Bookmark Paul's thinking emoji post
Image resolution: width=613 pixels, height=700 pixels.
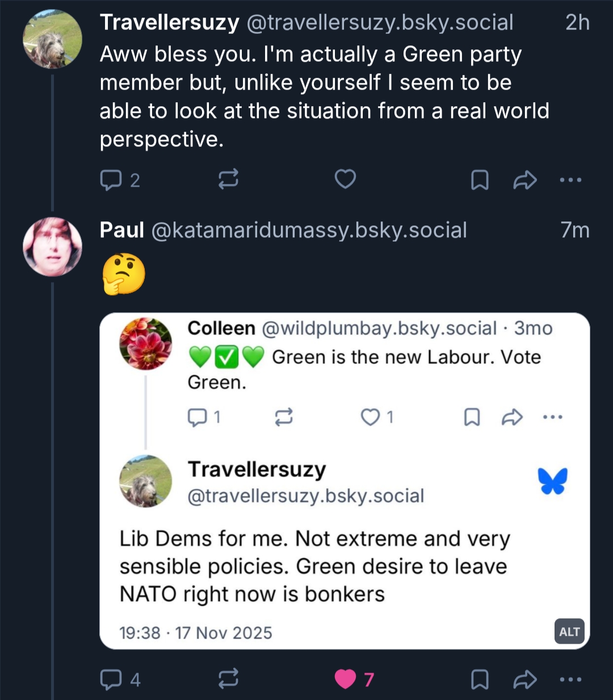pyautogui.click(x=480, y=679)
